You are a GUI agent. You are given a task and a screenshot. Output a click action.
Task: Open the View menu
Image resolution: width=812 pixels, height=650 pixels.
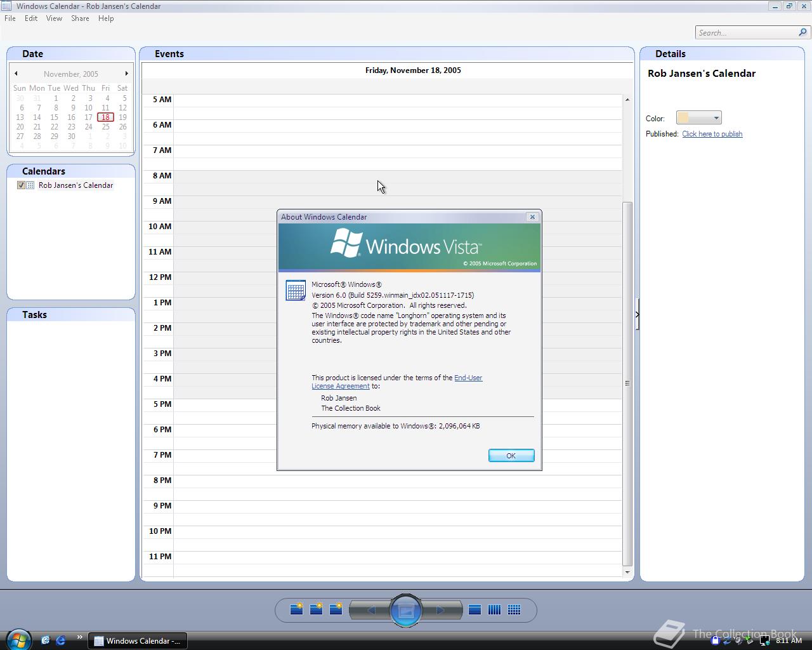[x=54, y=18]
